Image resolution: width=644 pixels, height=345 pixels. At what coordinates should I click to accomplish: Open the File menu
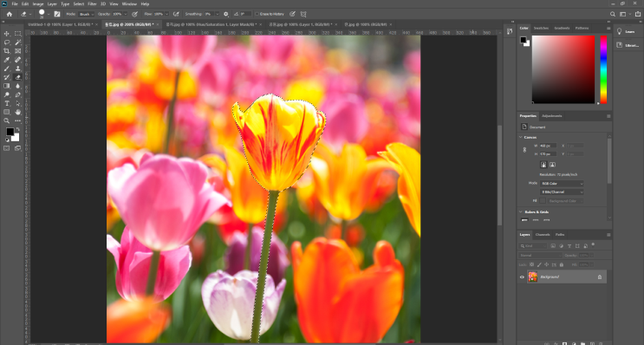point(15,3)
